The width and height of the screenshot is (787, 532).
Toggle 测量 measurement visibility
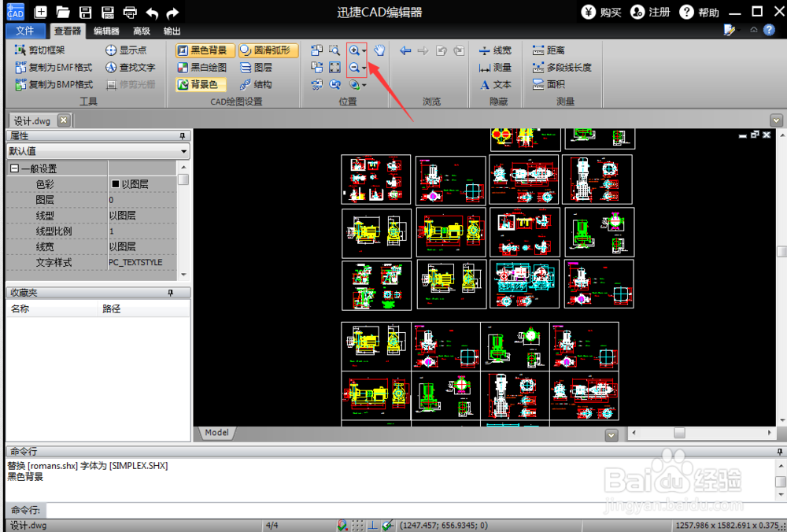point(495,67)
